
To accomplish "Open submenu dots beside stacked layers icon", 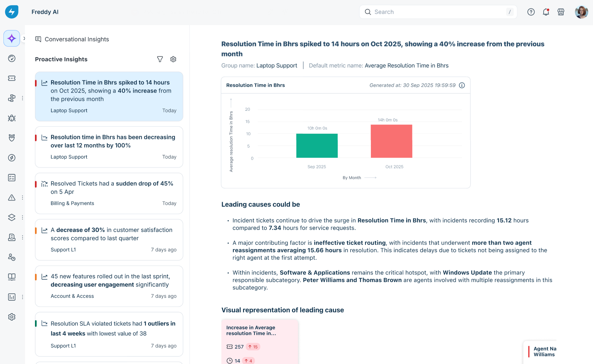I will pos(22,217).
